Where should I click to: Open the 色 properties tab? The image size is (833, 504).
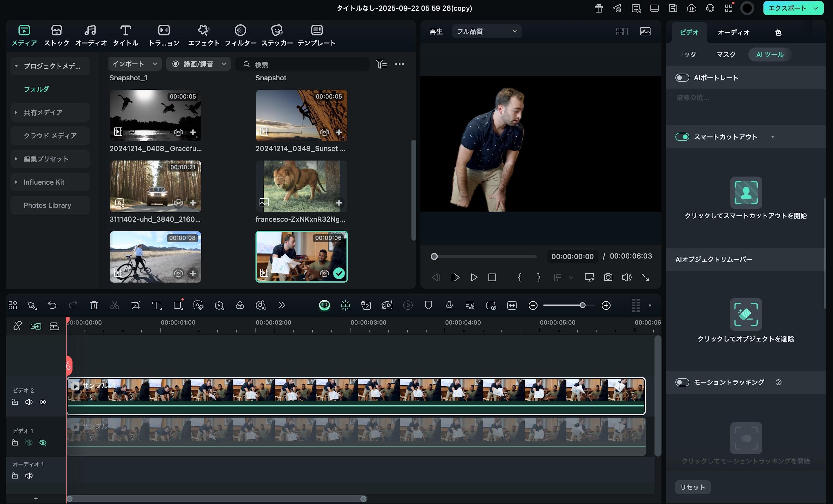click(778, 32)
